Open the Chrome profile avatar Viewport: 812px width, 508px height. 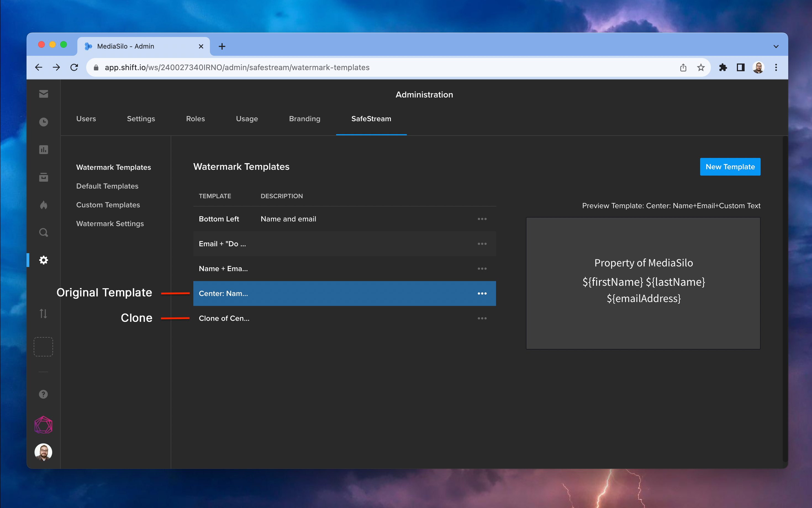click(x=758, y=68)
